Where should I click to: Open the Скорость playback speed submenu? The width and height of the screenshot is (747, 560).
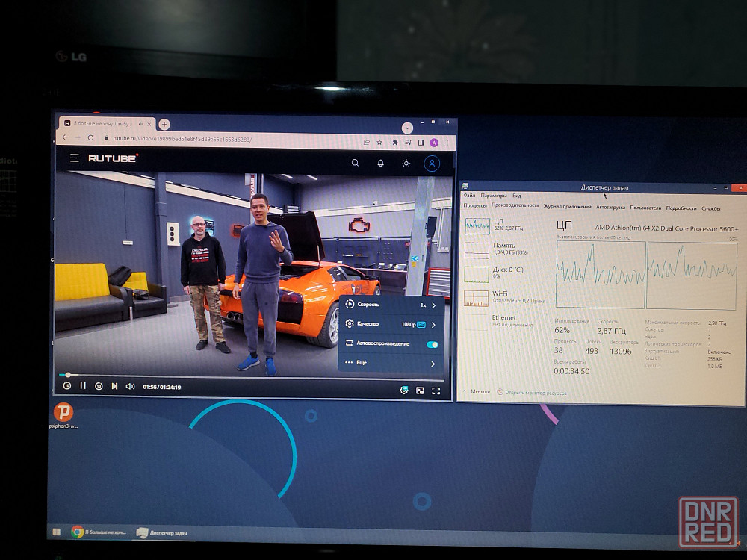391,305
